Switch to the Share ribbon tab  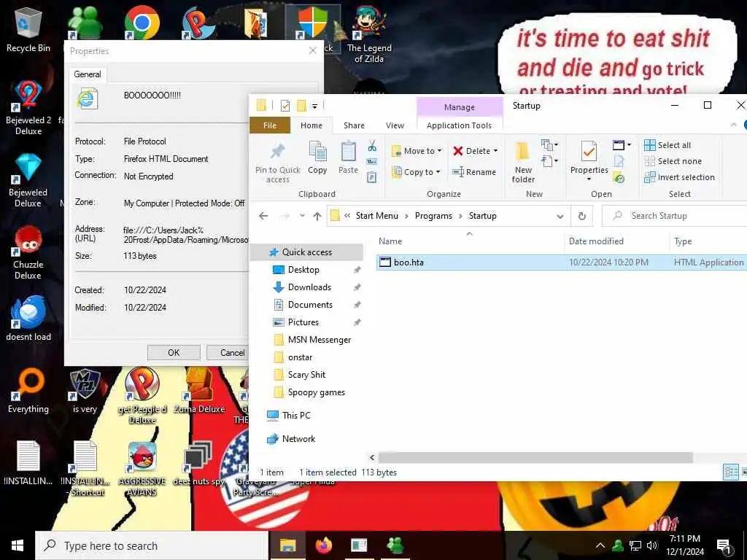[354, 125]
